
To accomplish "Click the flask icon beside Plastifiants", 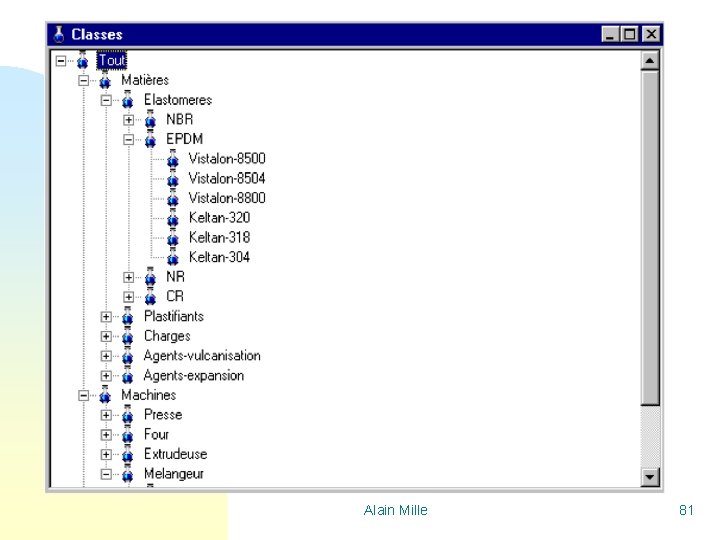I will point(128,317).
